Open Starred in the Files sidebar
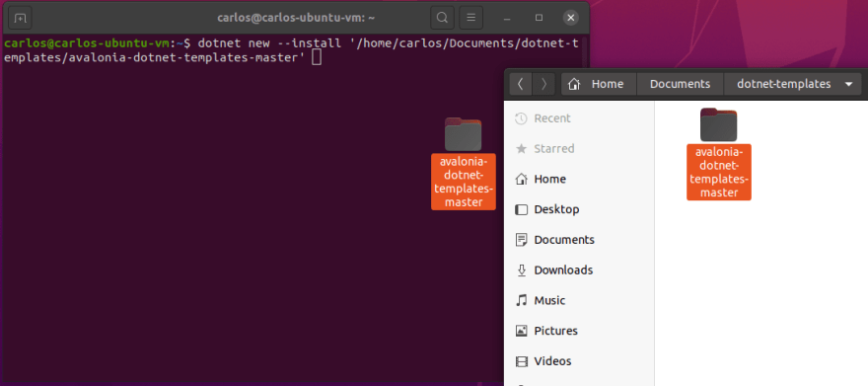The width and height of the screenshot is (868, 386). [x=579, y=149]
